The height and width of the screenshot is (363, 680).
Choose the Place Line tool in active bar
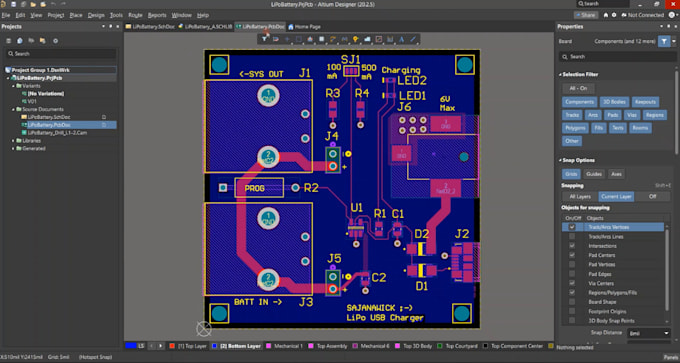(413, 39)
